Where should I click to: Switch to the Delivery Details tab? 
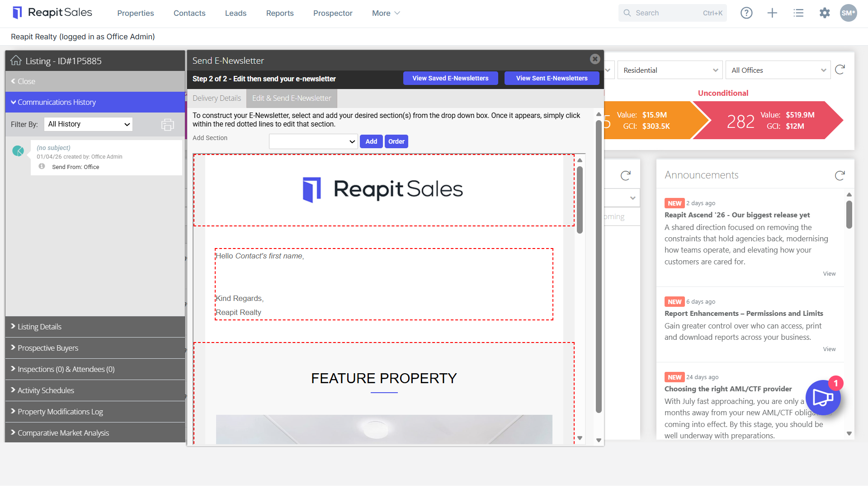[x=217, y=98]
